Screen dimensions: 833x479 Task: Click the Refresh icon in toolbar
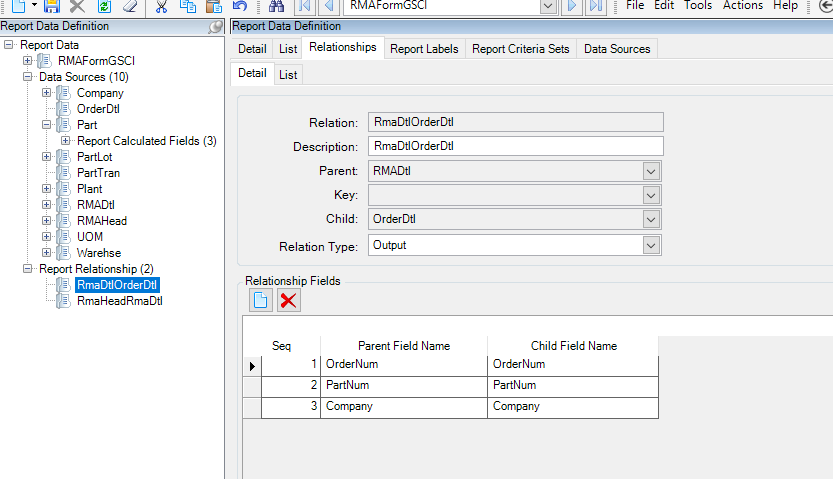103,6
